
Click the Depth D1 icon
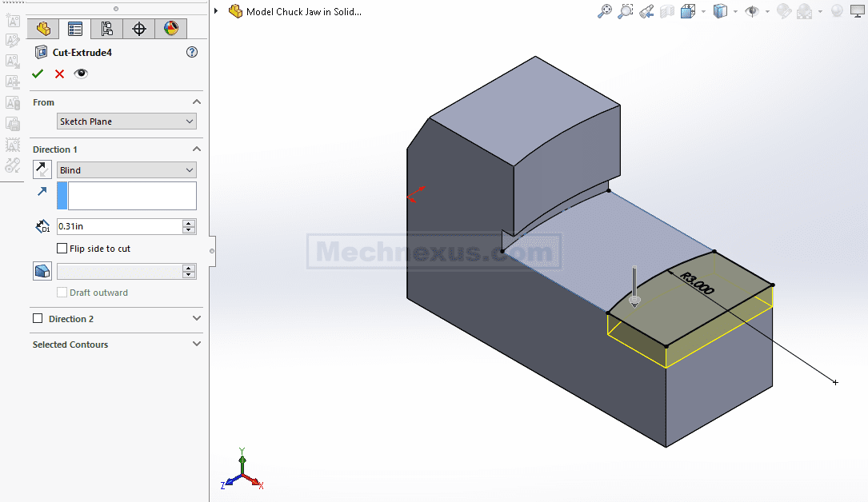pos(42,226)
